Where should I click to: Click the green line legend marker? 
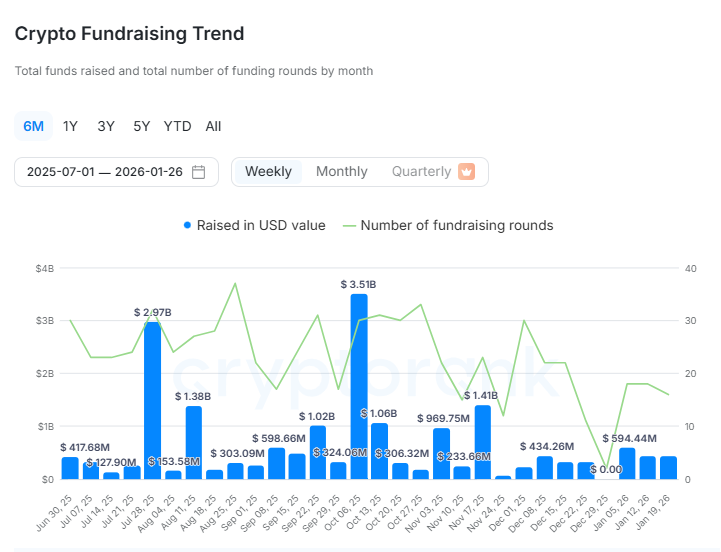tap(348, 226)
